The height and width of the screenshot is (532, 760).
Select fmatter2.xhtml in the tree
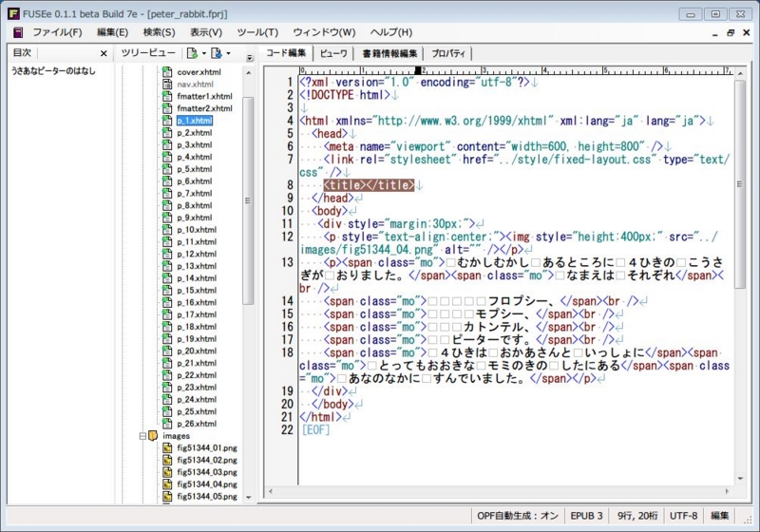(204, 108)
